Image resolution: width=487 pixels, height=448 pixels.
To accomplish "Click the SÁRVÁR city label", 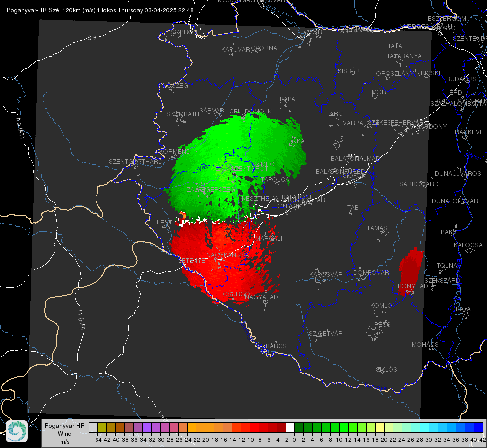I will 212,111.
